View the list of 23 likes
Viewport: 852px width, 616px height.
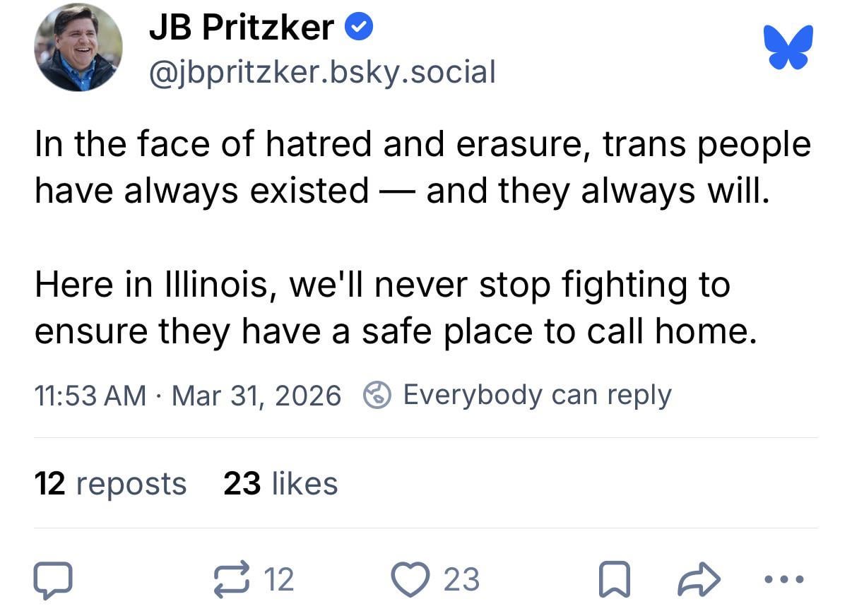click(280, 484)
